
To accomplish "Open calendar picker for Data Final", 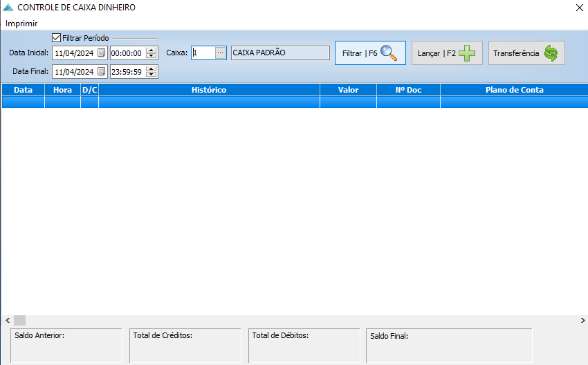I will pyautogui.click(x=101, y=71).
